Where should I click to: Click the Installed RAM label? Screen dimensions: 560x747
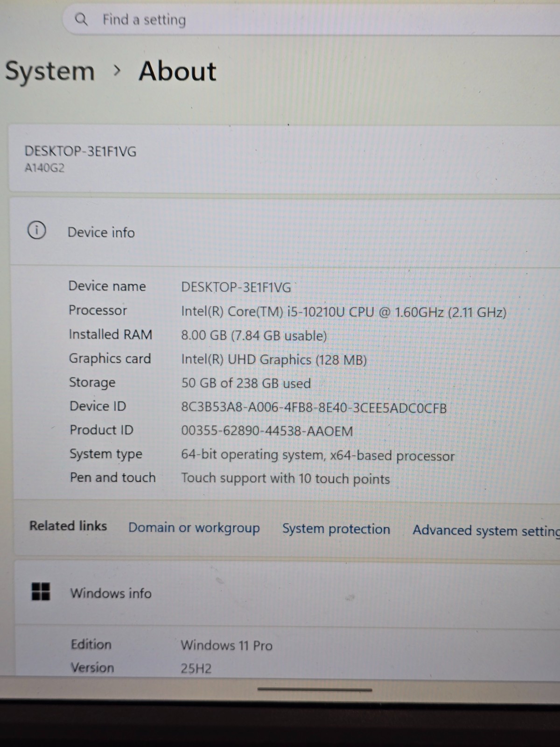pyautogui.click(x=110, y=334)
